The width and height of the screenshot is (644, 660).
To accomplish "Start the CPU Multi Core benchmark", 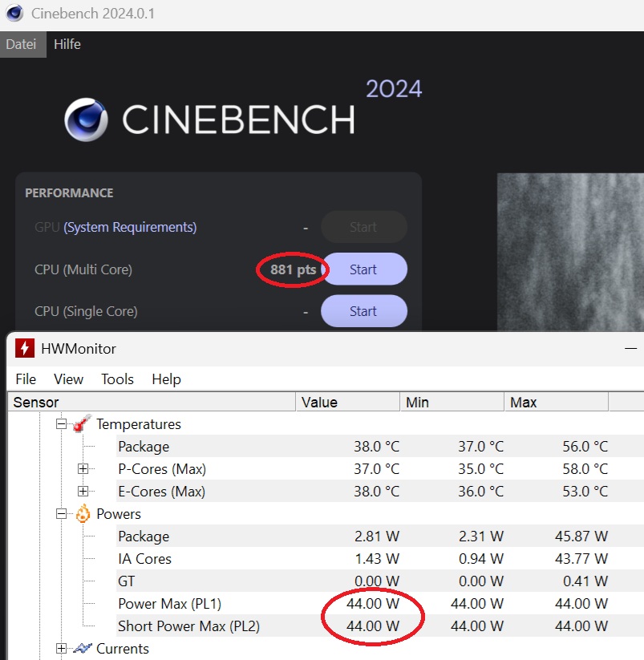I will pos(364,269).
